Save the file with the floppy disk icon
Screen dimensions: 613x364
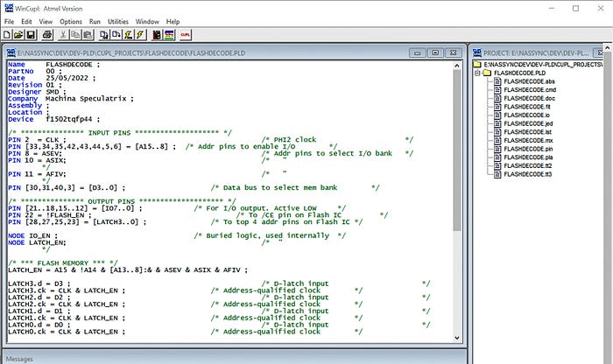(31, 35)
